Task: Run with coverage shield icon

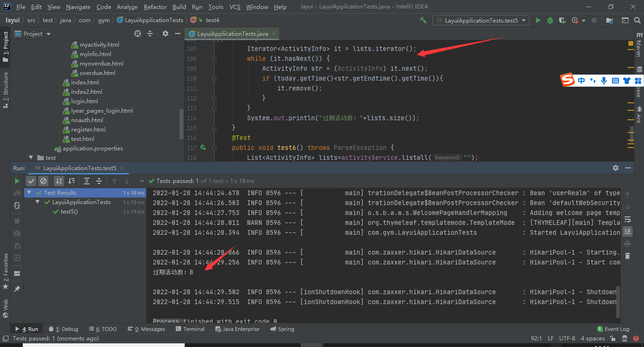Action: [x=562, y=20]
